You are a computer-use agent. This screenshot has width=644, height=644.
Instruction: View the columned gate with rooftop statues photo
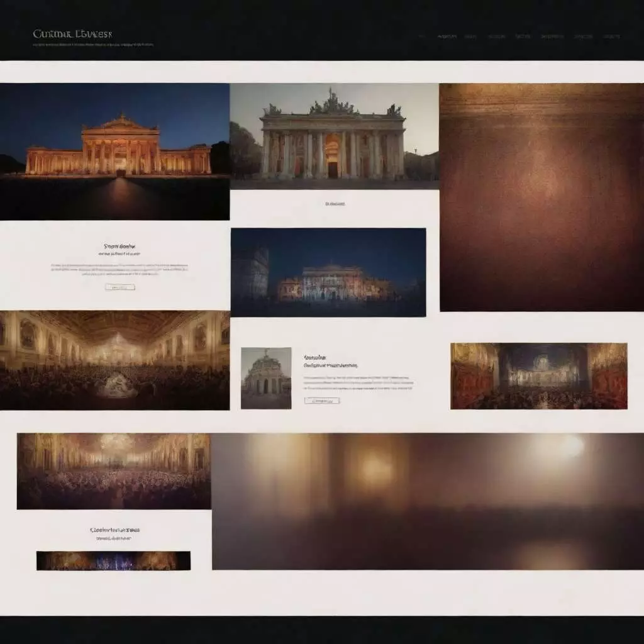point(334,136)
